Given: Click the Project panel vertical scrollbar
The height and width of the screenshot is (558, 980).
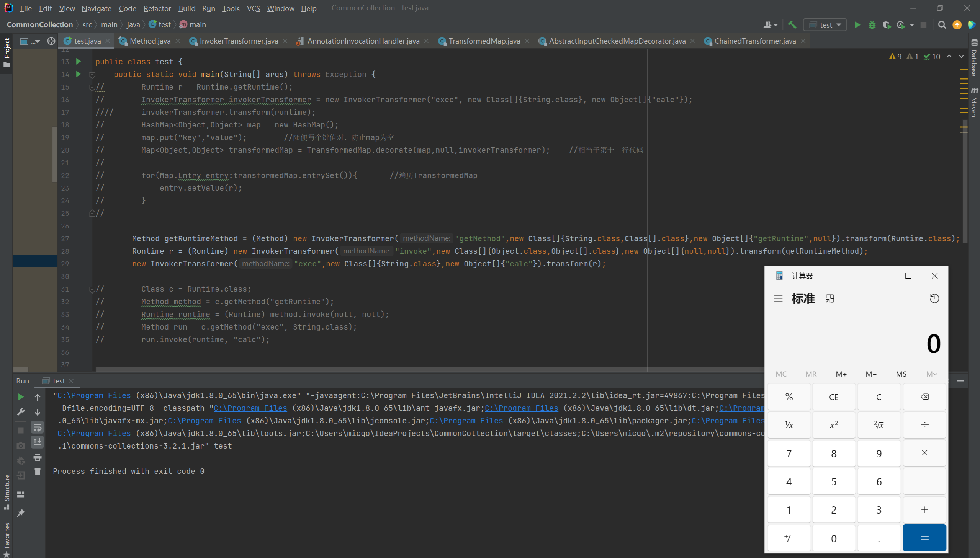Looking at the screenshot, I should pyautogui.click(x=54, y=154).
